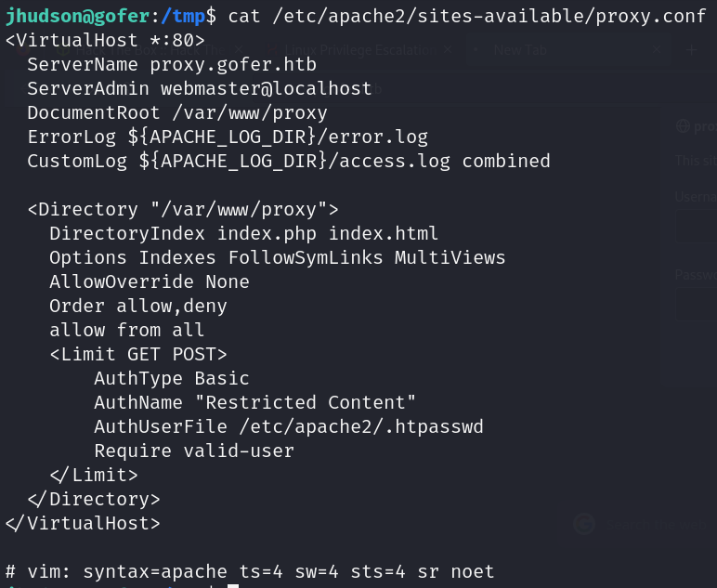Click the DocumentRoot /var/www/proxy path
Viewport: 717px width, 588px height.
point(250,112)
